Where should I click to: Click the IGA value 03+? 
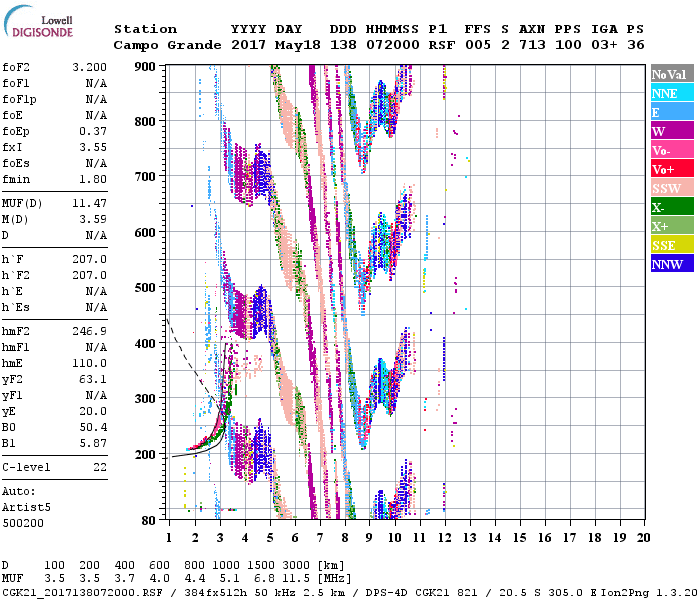click(604, 45)
